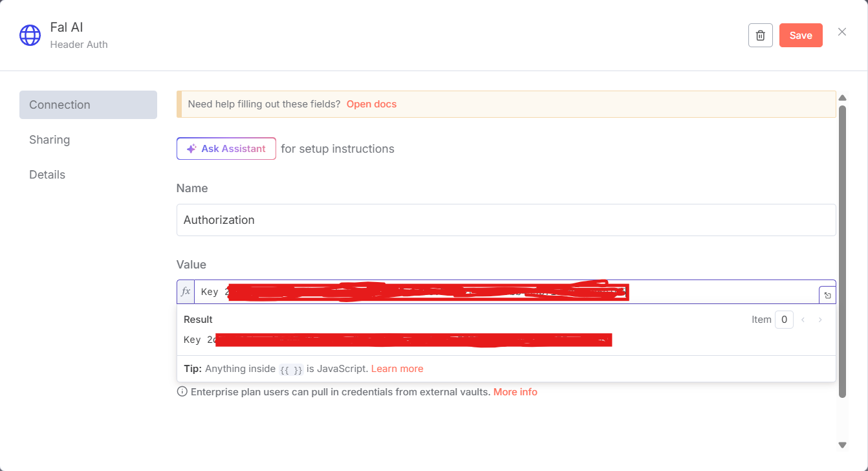Edit the Item number in the Result panel

[x=784, y=319]
